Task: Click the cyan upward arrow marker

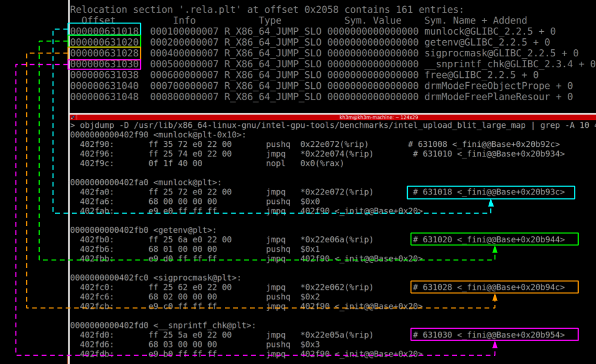Action: pos(490,203)
